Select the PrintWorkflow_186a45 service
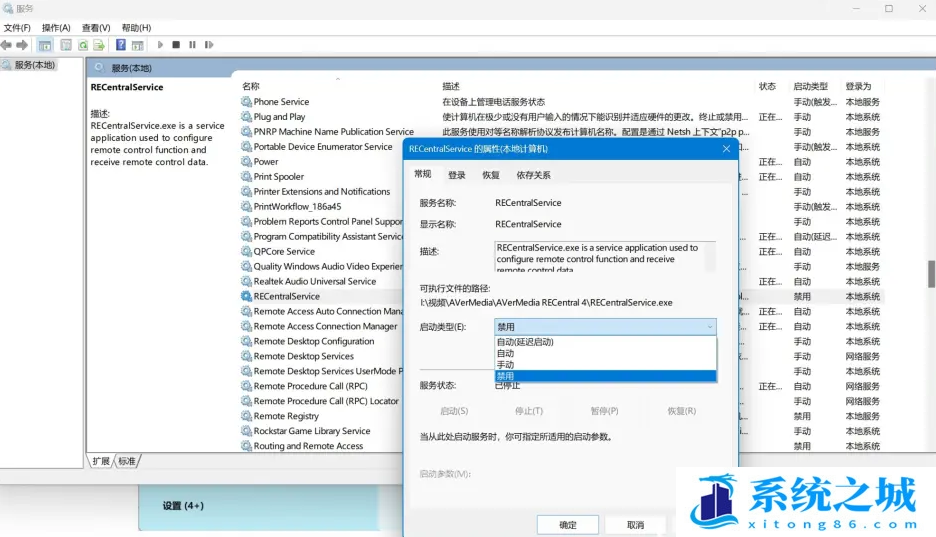936x537 pixels. tap(297, 206)
